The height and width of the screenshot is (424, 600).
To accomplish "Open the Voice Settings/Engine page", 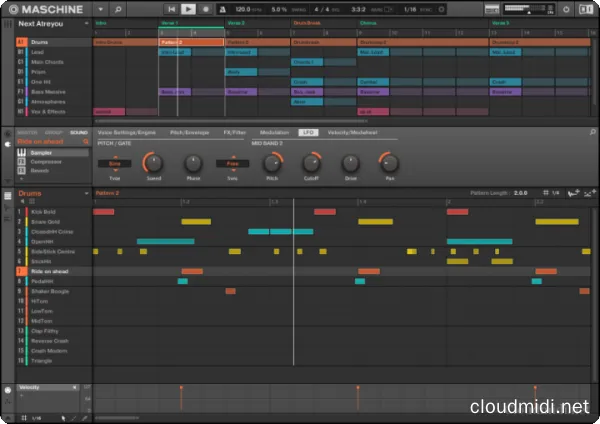I will 127,132.
